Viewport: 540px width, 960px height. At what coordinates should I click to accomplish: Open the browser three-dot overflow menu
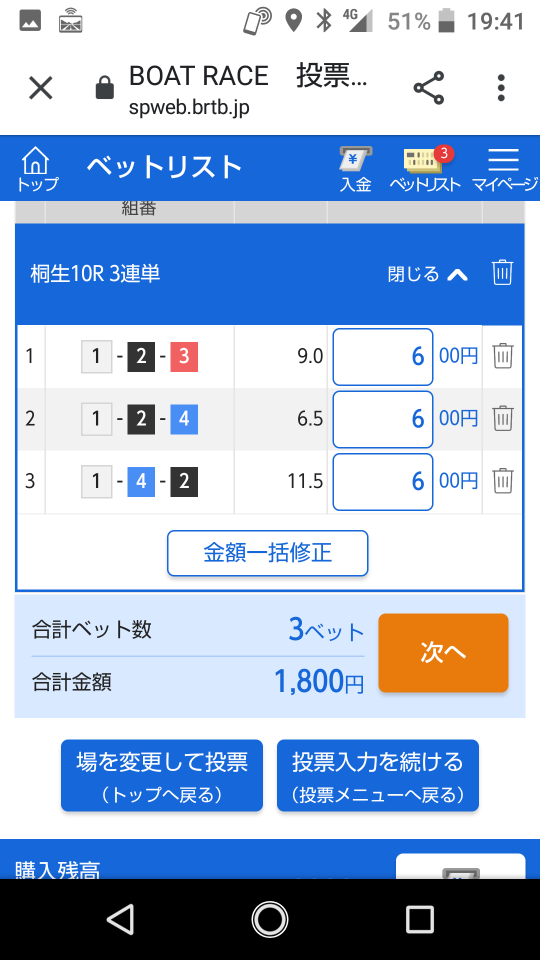(x=501, y=88)
